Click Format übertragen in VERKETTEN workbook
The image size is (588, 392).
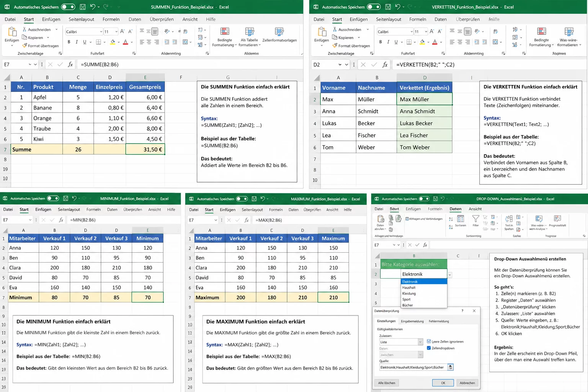351,46
